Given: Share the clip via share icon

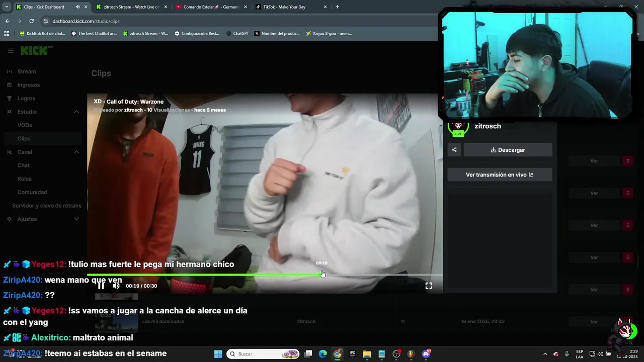Looking at the screenshot, I should click(454, 150).
